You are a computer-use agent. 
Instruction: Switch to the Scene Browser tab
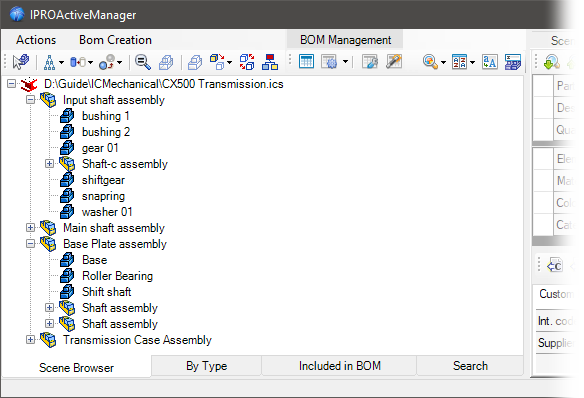coord(76,367)
